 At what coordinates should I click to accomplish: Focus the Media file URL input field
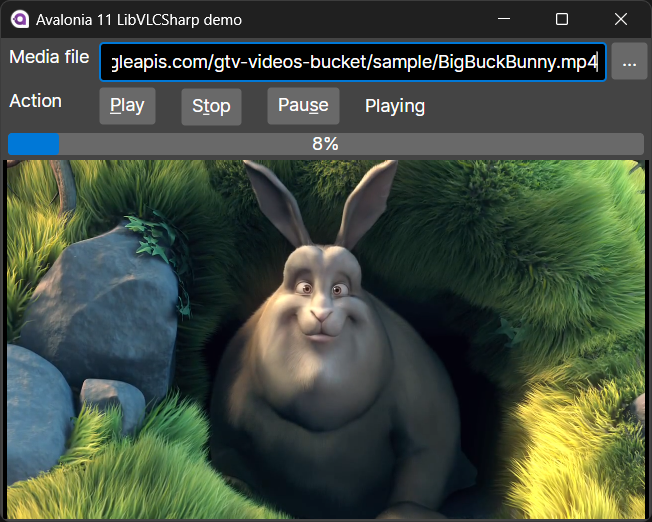353,62
